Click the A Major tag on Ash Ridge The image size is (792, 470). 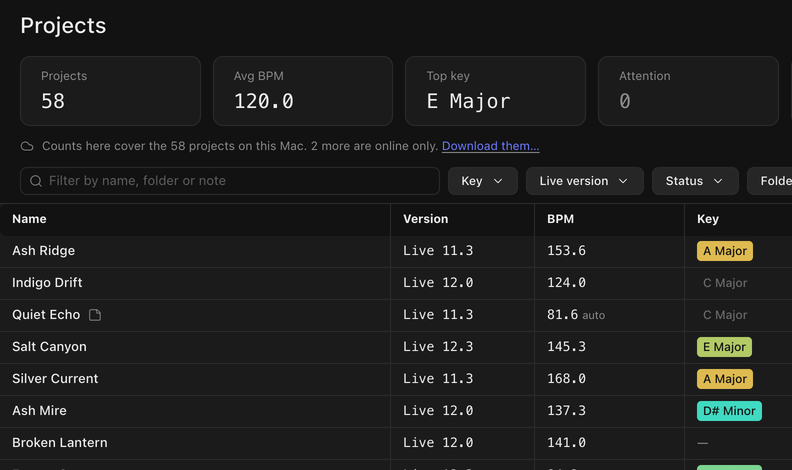[725, 251]
